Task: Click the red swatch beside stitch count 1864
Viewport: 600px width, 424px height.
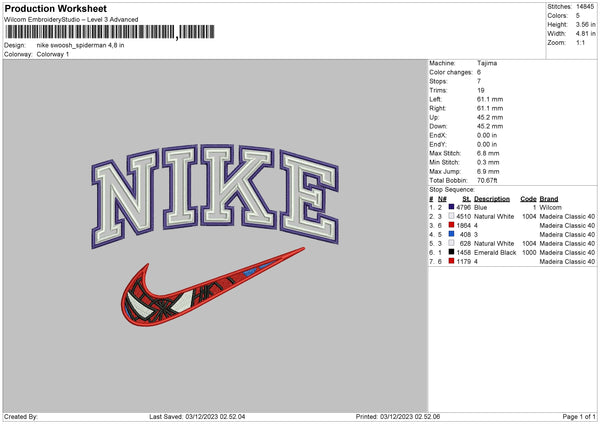Action: tap(452, 225)
